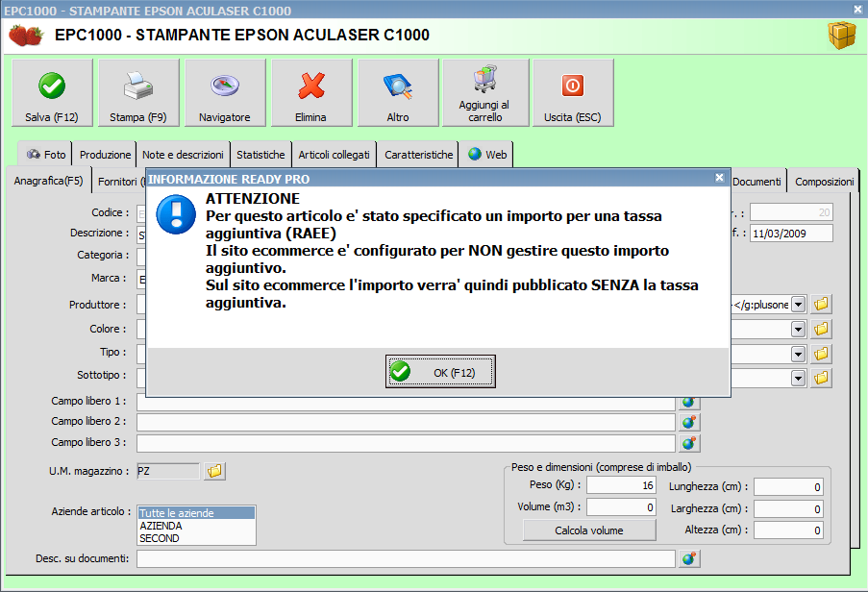Click the 'ATTENZIONE' heading in the dialog
Screen dimensions: 868x592
coord(253,199)
